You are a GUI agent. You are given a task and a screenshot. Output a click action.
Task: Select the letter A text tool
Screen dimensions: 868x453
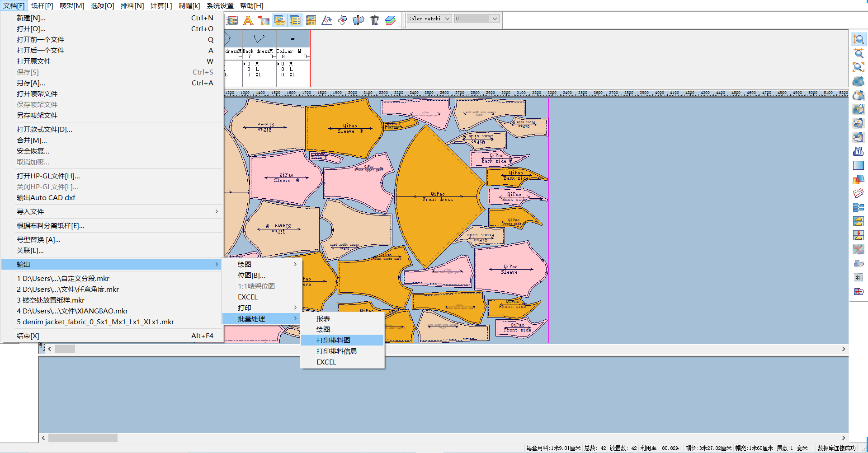tap(248, 20)
